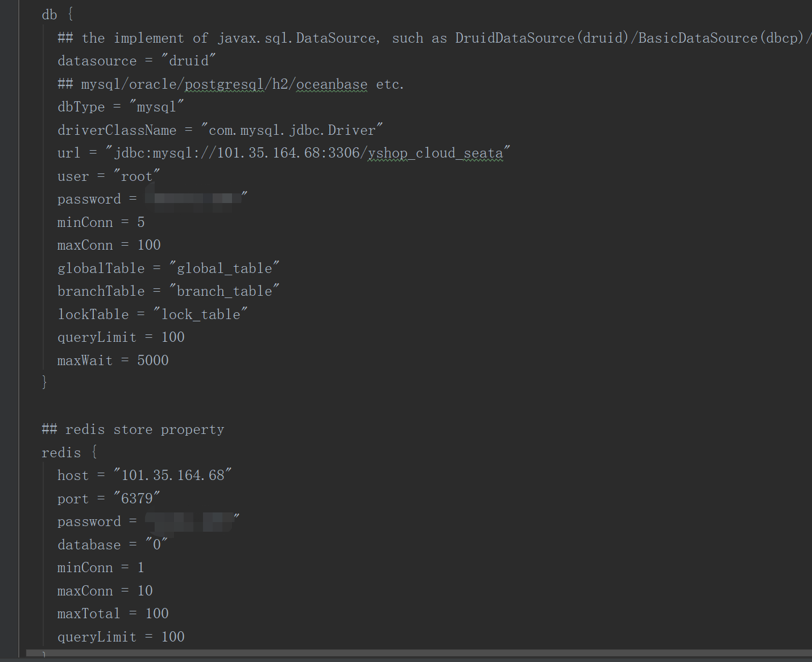Click the redis port "6379" value

pos(137,499)
